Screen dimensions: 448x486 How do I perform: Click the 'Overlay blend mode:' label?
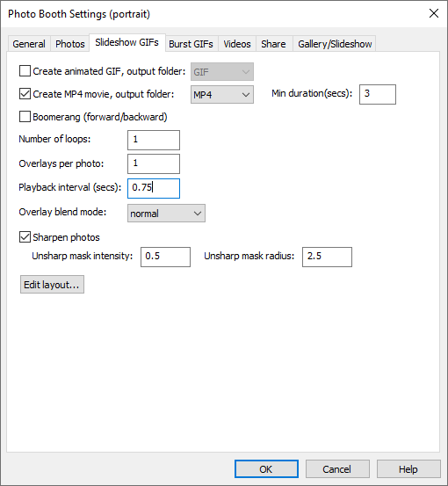coord(62,212)
